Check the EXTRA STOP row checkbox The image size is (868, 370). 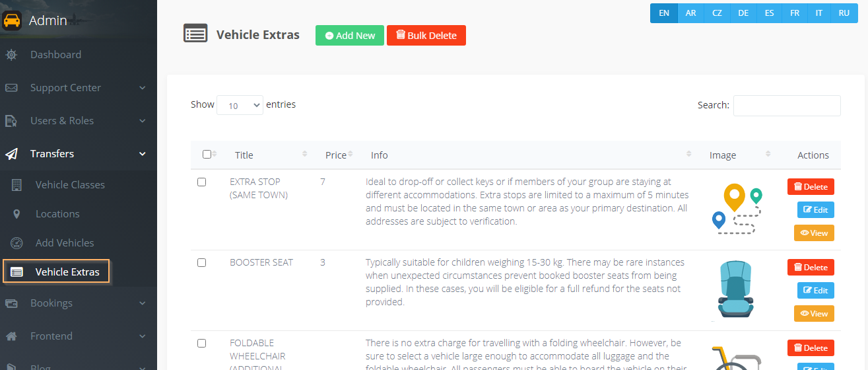pyautogui.click(x=202, y=182)
